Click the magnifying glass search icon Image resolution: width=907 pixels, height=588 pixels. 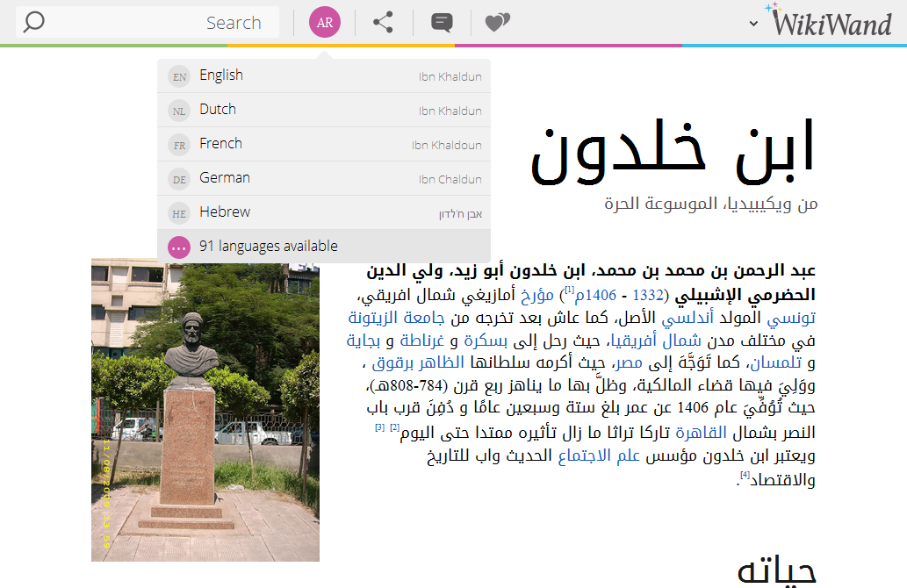[x=33, y=22]
